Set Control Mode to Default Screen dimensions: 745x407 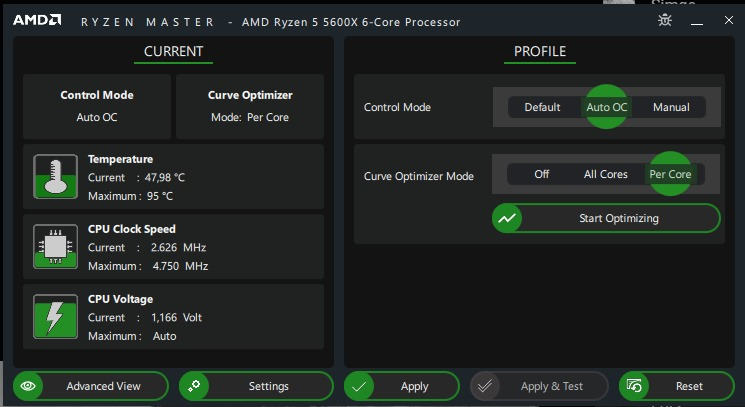tap(542, 107)
